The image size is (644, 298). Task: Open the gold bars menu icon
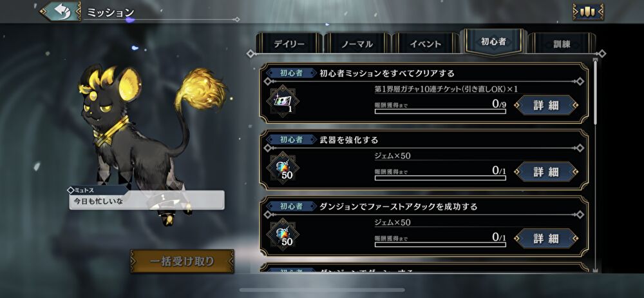tap(588, 12)
